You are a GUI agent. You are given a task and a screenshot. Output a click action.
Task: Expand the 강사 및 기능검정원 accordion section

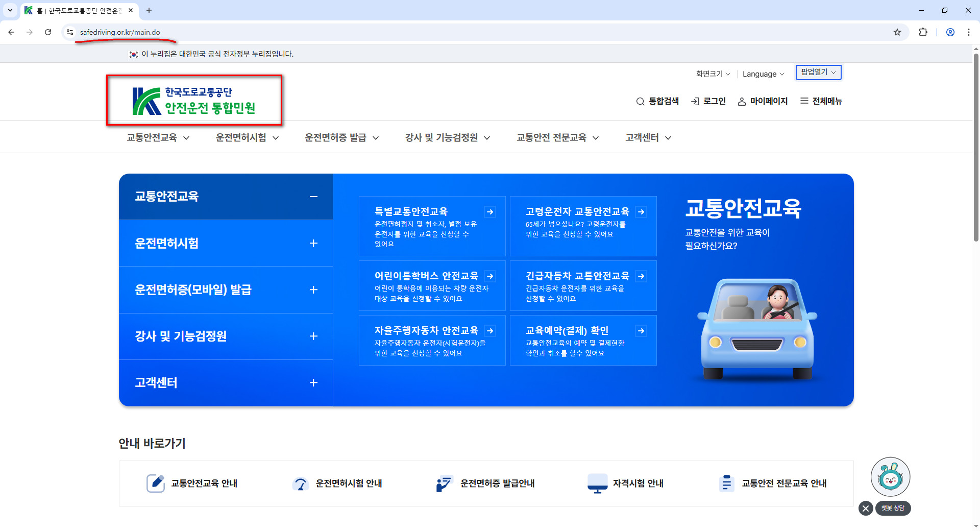click(313, 336)
